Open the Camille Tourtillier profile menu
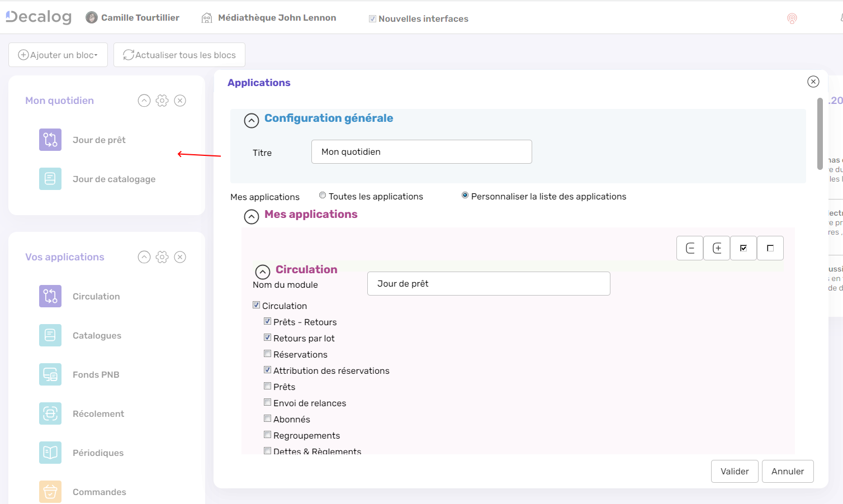 click(x=132, y=17)
